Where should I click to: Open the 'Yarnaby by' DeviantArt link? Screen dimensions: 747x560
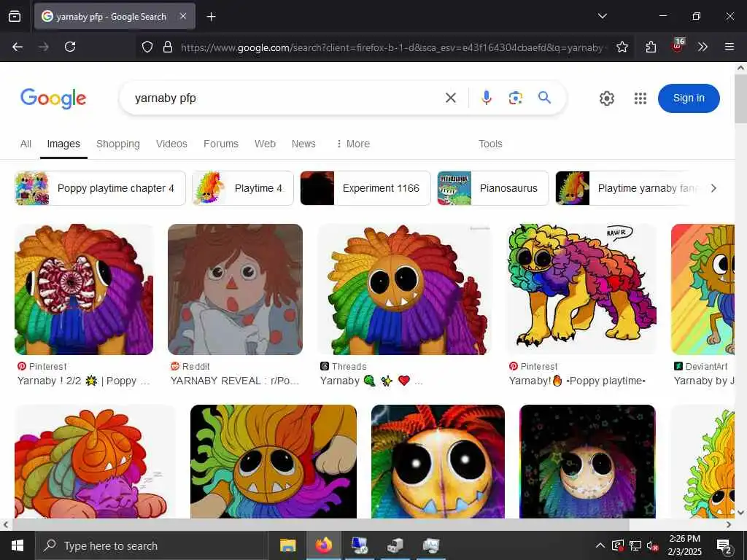tap(704, 381)
